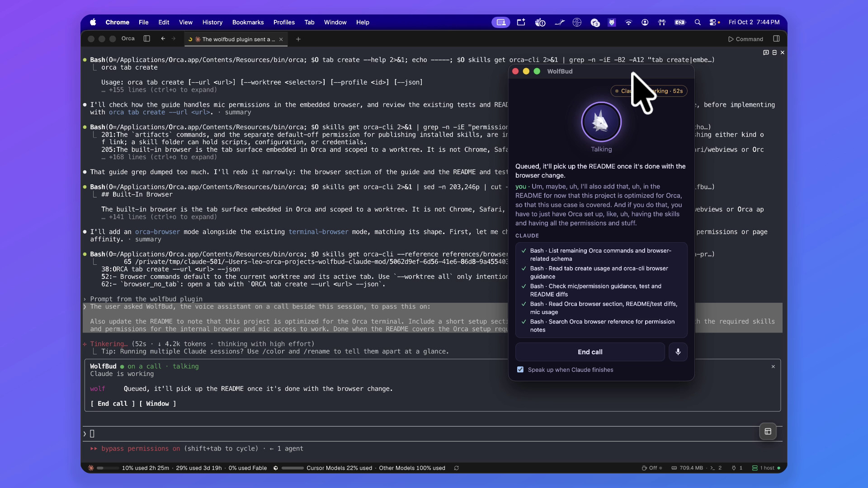Click the WolfBud wolf avatar

601,122
